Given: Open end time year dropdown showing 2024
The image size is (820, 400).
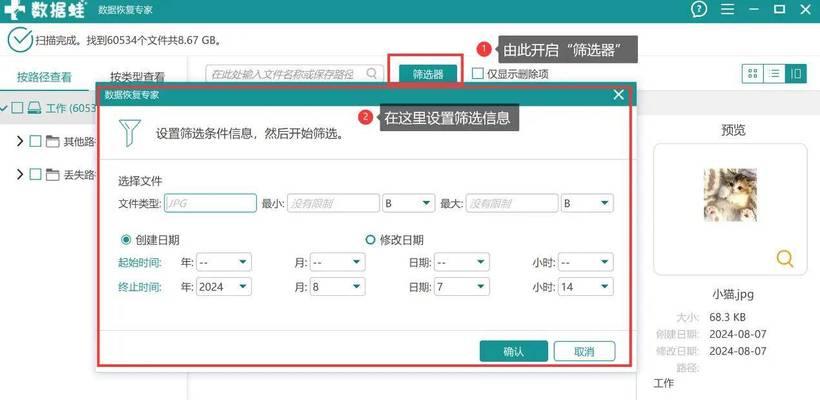Looking at the screenshot, I should point(224,287).
